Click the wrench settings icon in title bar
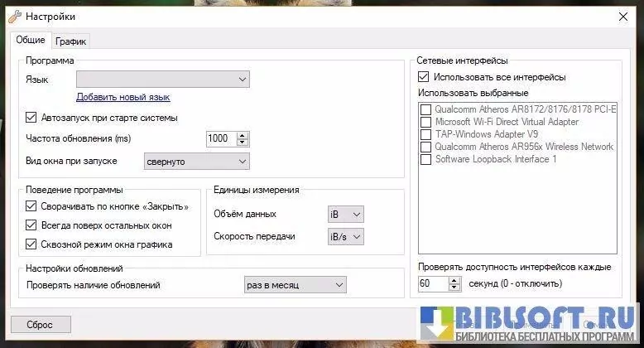 (14, 16)
